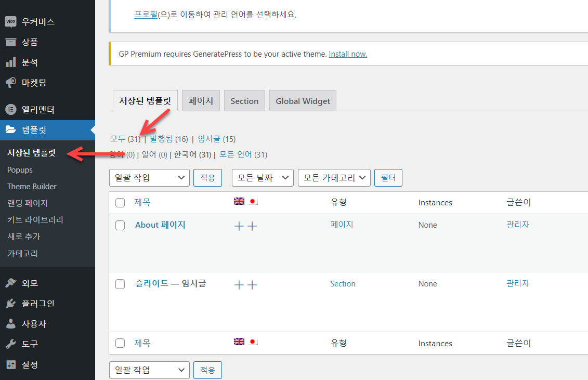This screenshot has width=588, height=380.
Task: Check the checkbox next to About 페이지
Action: point(120,225)
